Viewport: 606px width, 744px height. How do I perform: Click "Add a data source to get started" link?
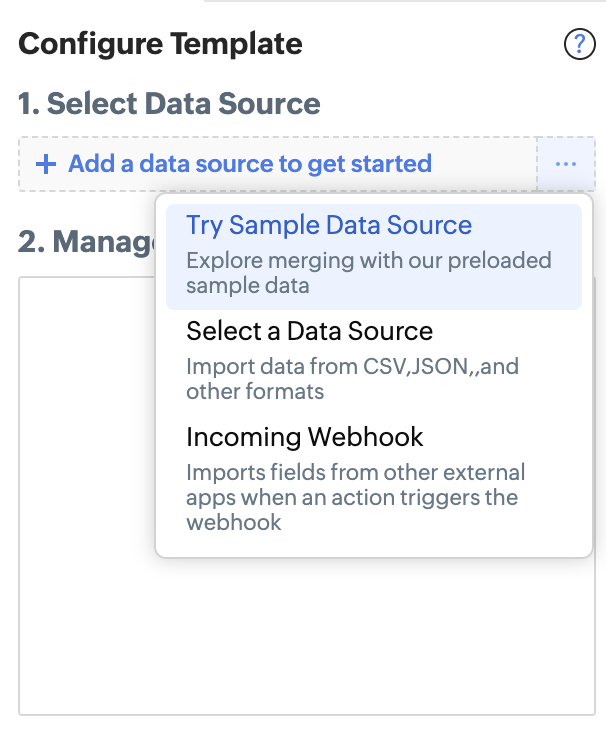pyautogui.click(x=250, y=164)
